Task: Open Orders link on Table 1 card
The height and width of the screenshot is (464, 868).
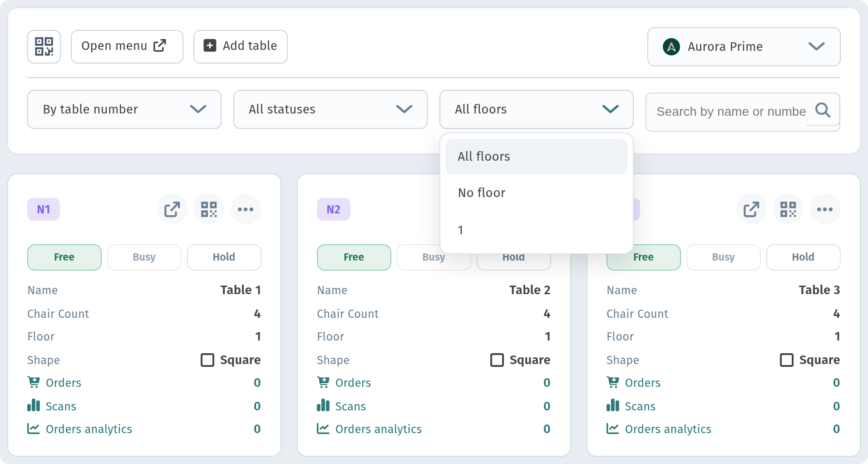Action: (x=64, y=383)
